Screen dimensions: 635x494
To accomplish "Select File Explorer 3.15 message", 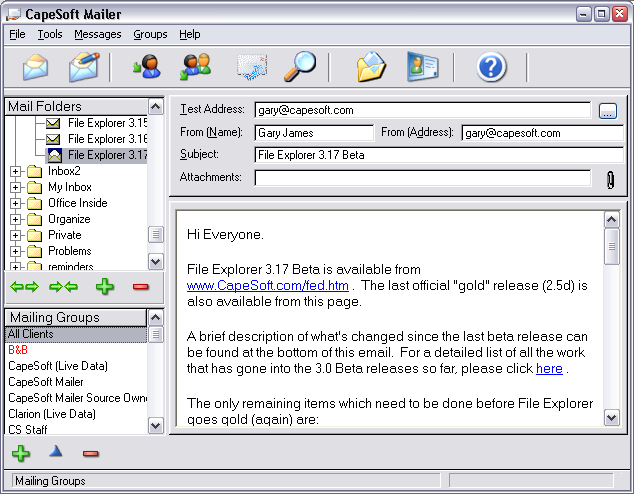I will [x=107, y=123].
